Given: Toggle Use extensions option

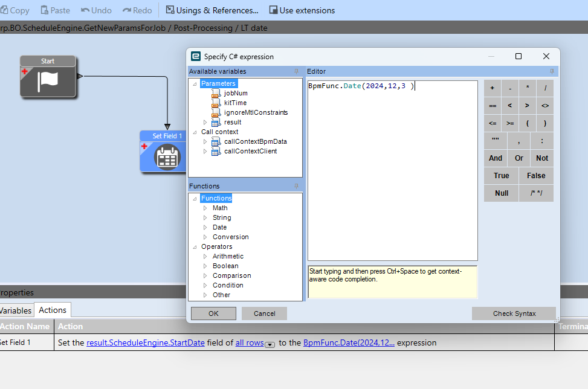Looking at the screenshot, I should click(x=302, y=10).
